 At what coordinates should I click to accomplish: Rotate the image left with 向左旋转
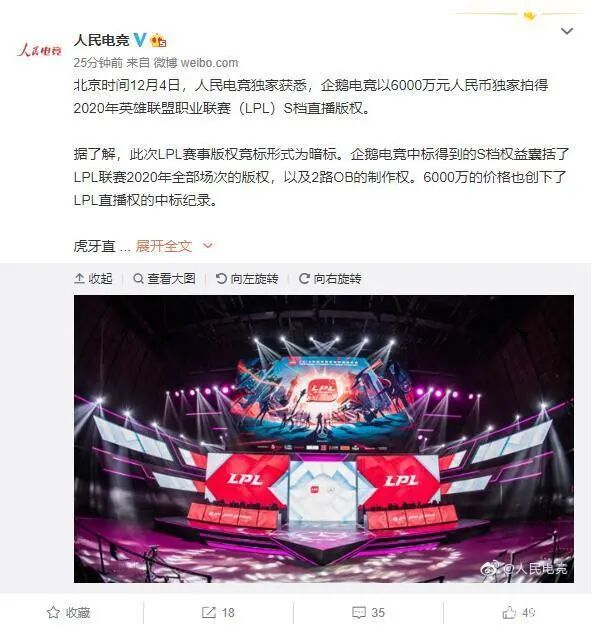click(x=247, y=278)
